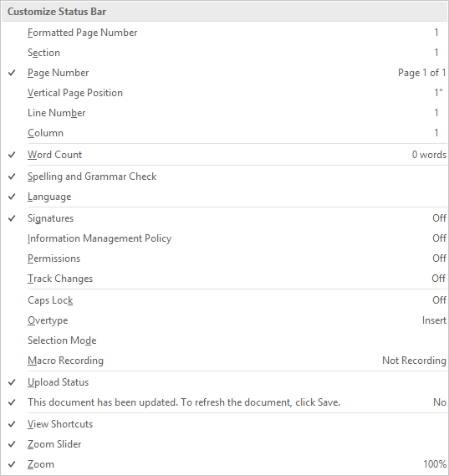Screen dimensions: 449x476
Task: Turn on Column indicator
Action: click(224, 133)
